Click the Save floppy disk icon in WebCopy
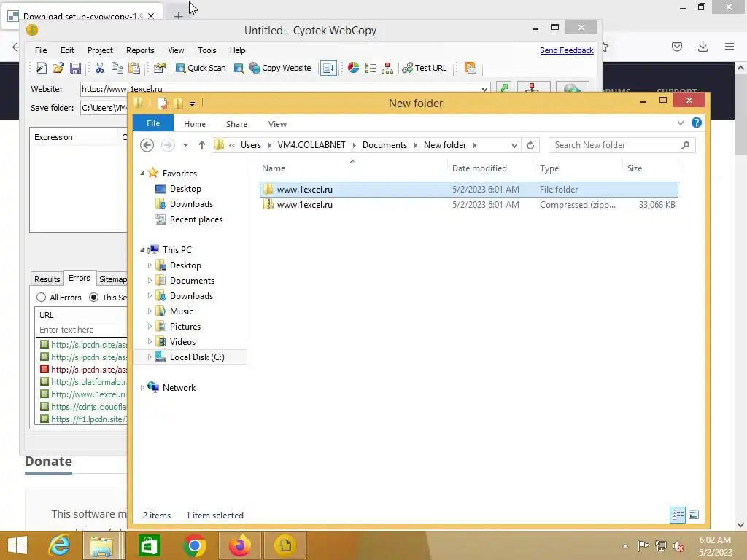 [x=75, y=68]
